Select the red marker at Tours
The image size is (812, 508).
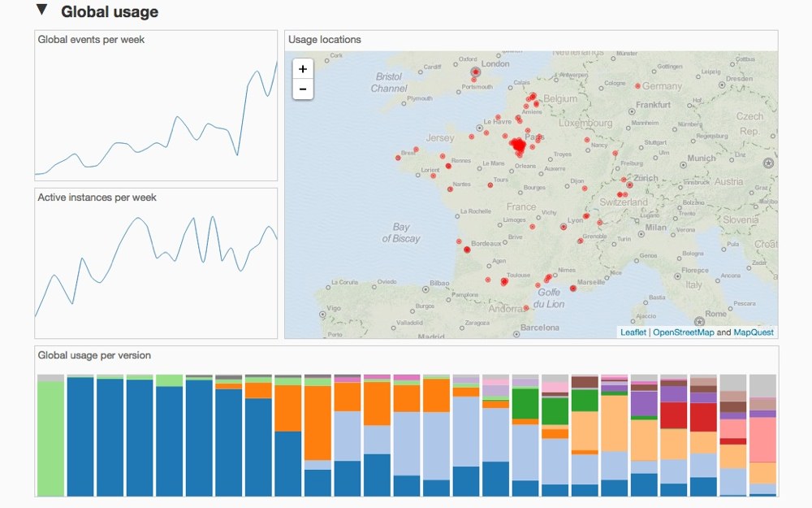click(490, 184)
